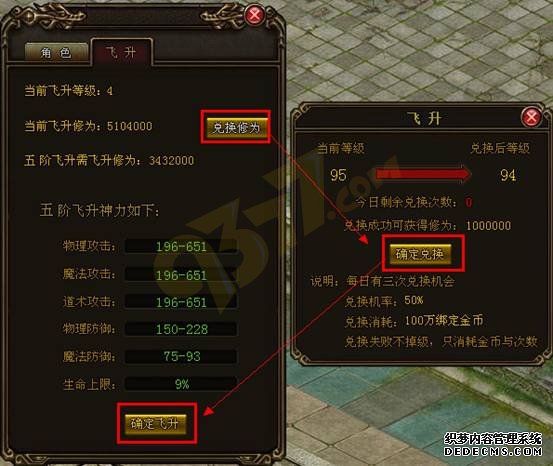Screen dimensions: 553x466
Task: Select the 物理攻击 value field 196-651
Action: coord(181,246)
